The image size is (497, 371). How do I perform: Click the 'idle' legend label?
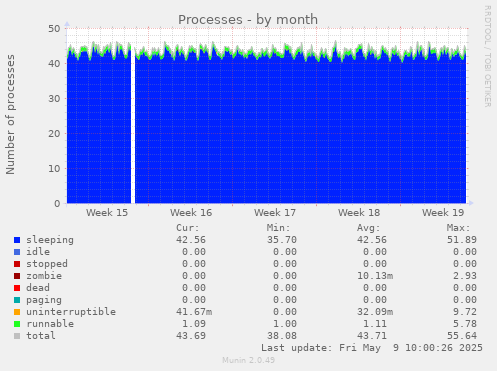(x=38, y=252)
